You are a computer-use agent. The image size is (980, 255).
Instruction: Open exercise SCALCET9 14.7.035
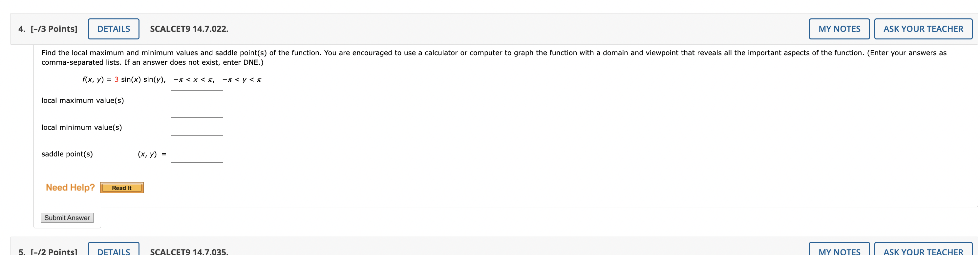[188, 252]
